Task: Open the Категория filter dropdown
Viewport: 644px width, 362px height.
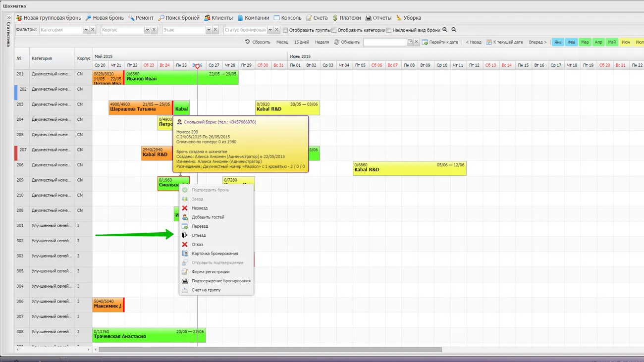Action: (x=86, y=30)
